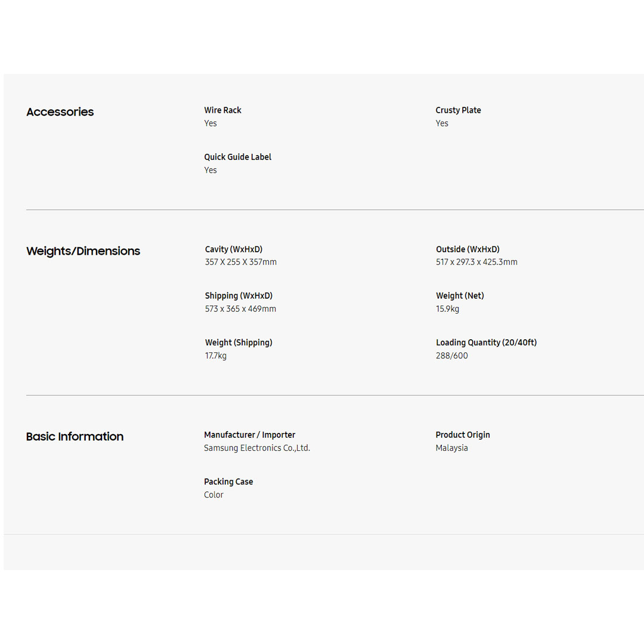644x644 pixels.
Task: Click the Weights/Dimensions section heading
Action: (x=83, y=251)
